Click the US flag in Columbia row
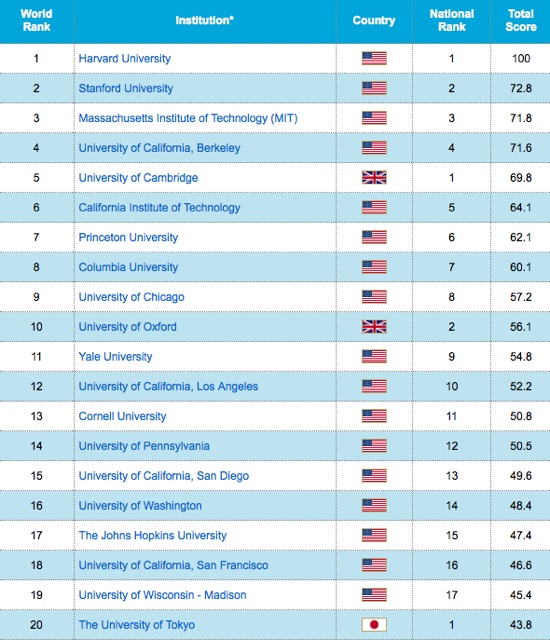This screenshot has height=640, width=550. pyautogui.click(x=374, y=267)
